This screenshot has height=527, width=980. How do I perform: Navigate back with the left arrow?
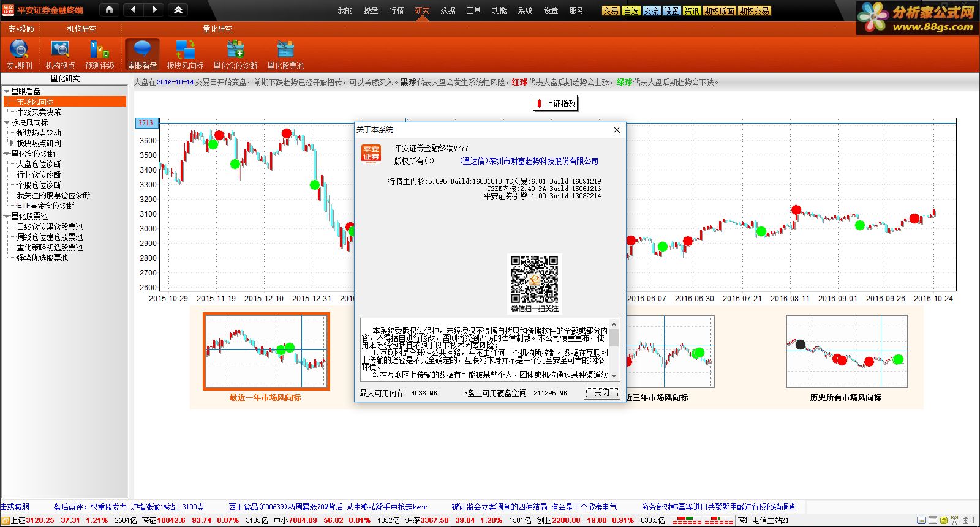coord(134,10)
